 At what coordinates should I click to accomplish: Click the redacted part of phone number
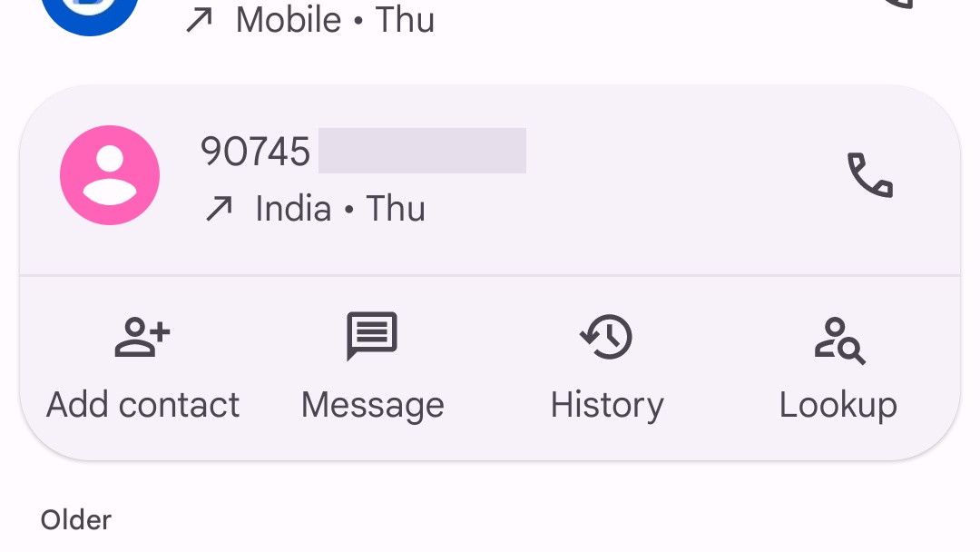(423, 151)
